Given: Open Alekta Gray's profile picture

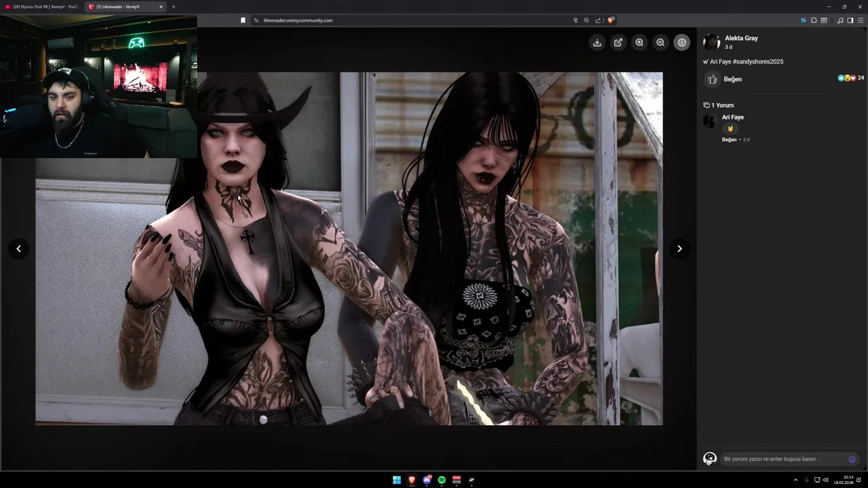Looking at the screenshot, I should click(711, 42).
